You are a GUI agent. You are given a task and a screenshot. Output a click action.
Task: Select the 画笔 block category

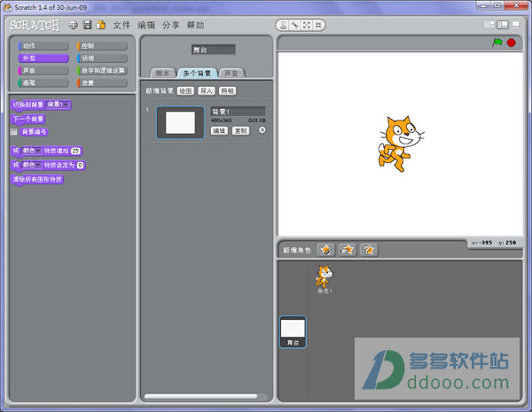[x=43, y=82]
